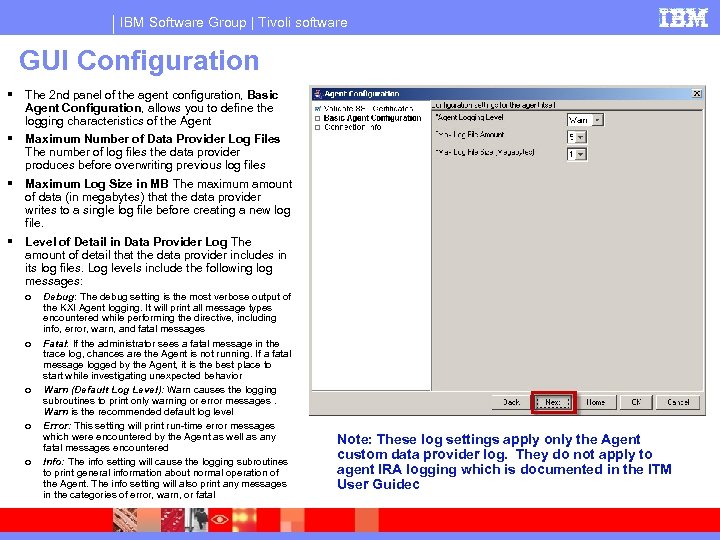
Task: Click the italic Info bullet label
Action: pyautogui.click(x=54, y=461)
